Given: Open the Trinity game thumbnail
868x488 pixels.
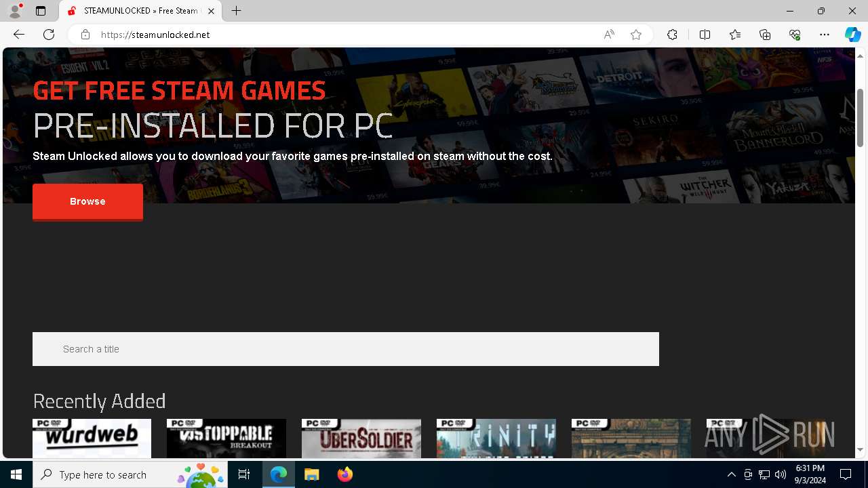Looking at the screenshot, I should 496,438.
